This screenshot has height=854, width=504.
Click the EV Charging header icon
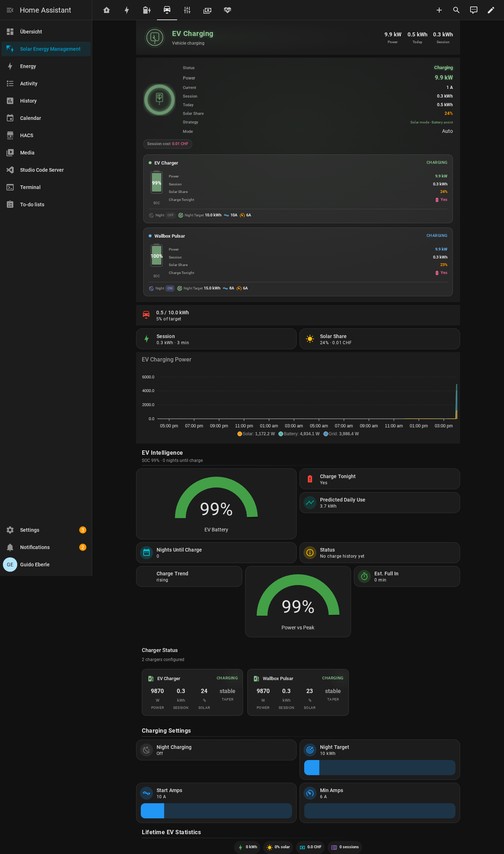155,38
